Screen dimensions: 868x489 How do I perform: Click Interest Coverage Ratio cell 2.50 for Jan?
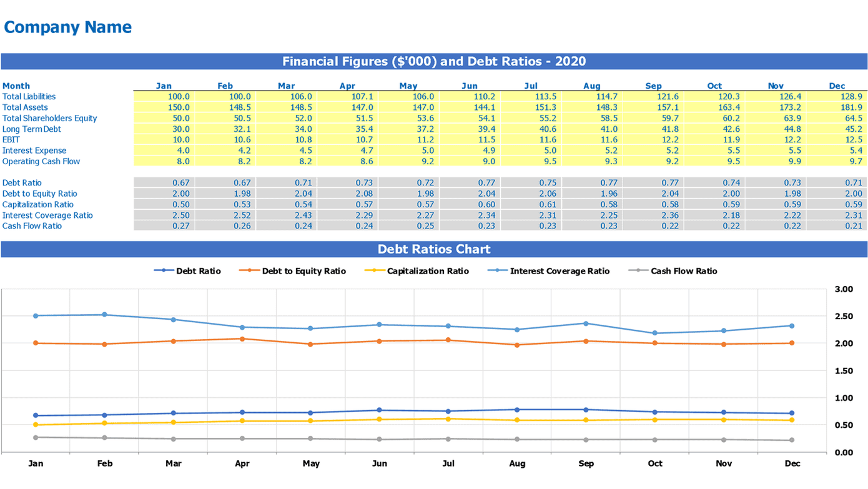164,215
